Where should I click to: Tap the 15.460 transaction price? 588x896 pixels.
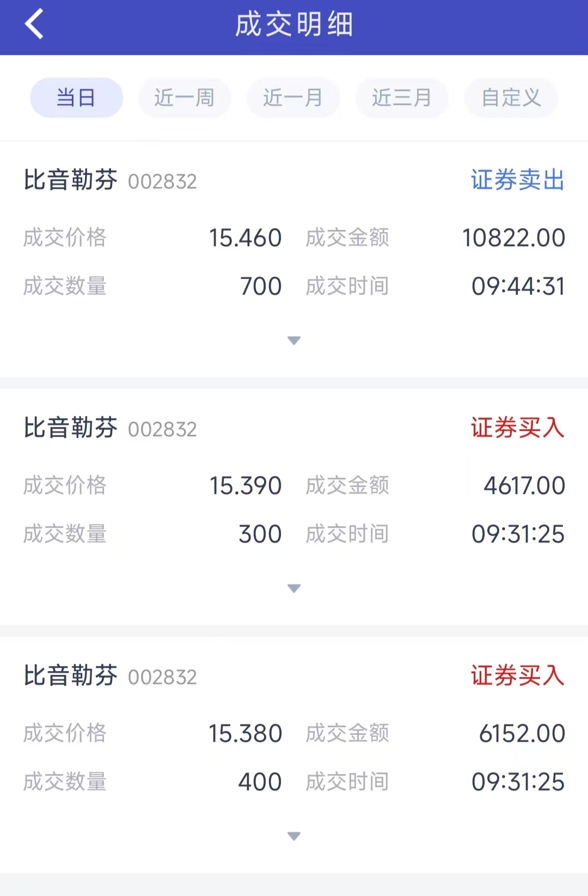click(246, 238)
